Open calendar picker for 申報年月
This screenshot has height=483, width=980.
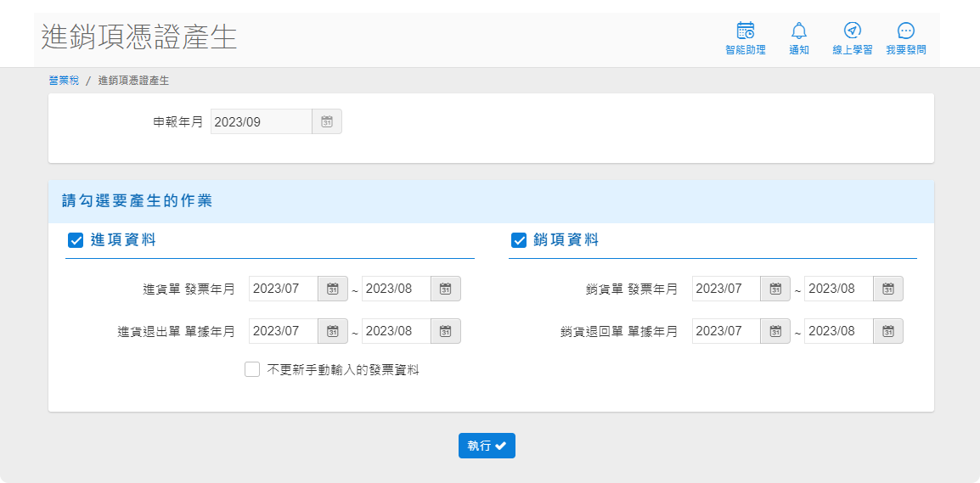(327, 122)
